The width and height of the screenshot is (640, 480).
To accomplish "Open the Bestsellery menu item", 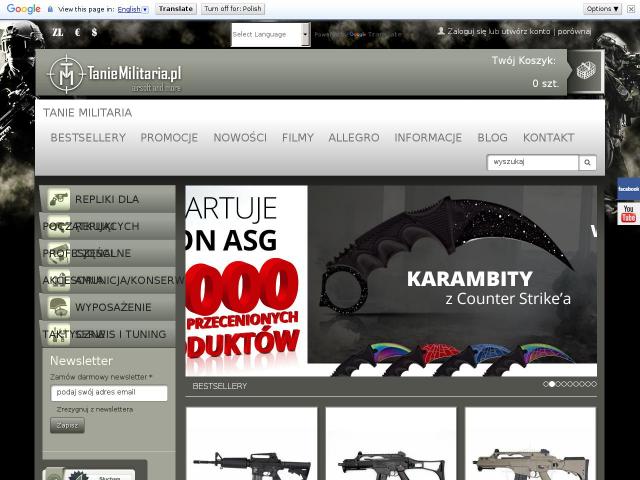I will point(88,138).
